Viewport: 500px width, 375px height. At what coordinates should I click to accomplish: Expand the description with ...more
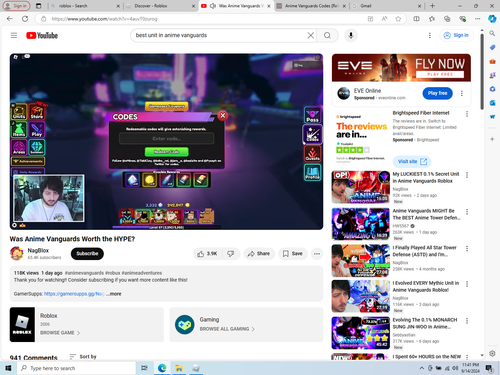click(114, 294)
